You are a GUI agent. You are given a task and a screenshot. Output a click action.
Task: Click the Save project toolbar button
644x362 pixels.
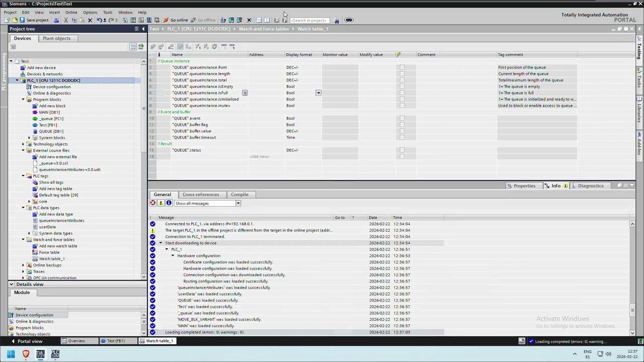[x=34, y=20]
